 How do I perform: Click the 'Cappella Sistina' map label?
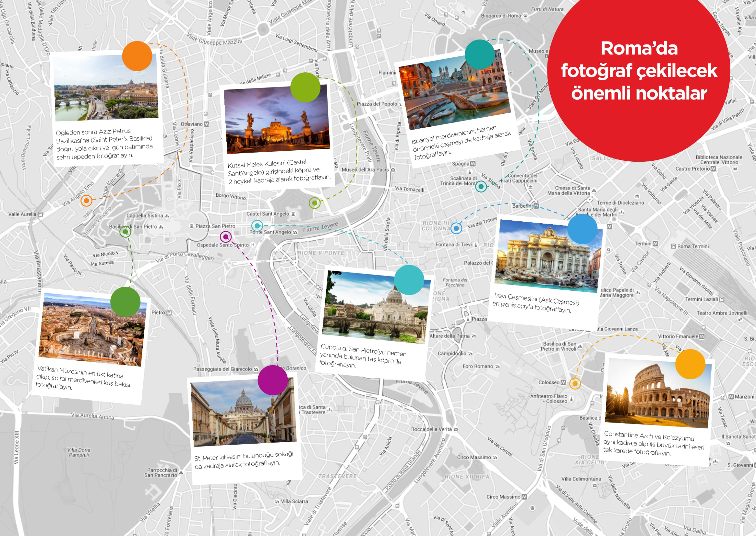pos(145,216)
